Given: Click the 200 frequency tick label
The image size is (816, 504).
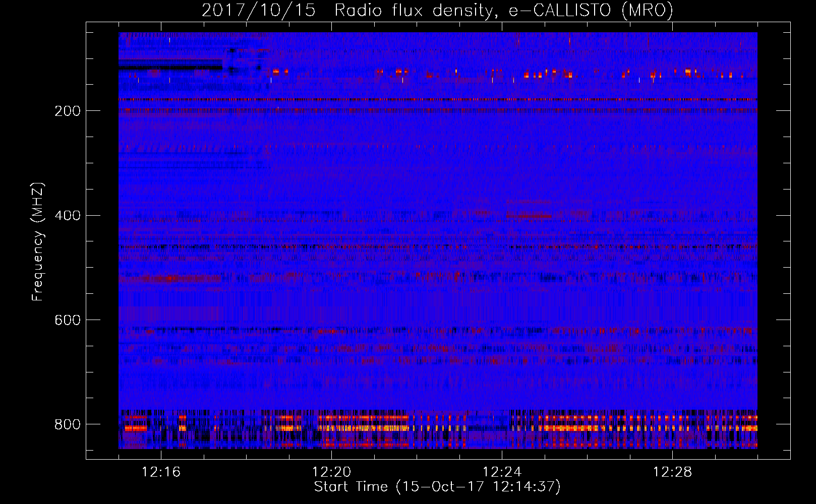Looking at the screenshot, I should pyautogui.click(x=67, y=111).
